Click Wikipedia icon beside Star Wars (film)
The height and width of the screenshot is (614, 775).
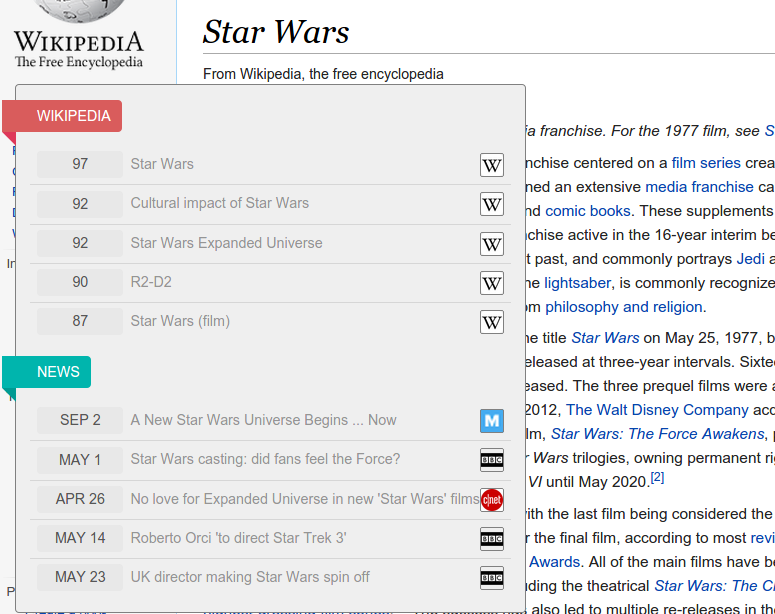click(492, 322)
